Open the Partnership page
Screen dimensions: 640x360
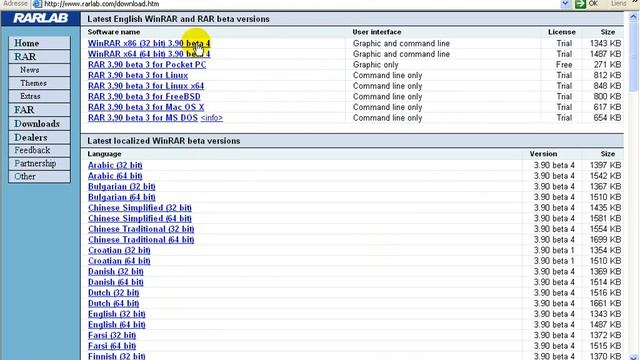pyautogui.click(x=39, y=163)
